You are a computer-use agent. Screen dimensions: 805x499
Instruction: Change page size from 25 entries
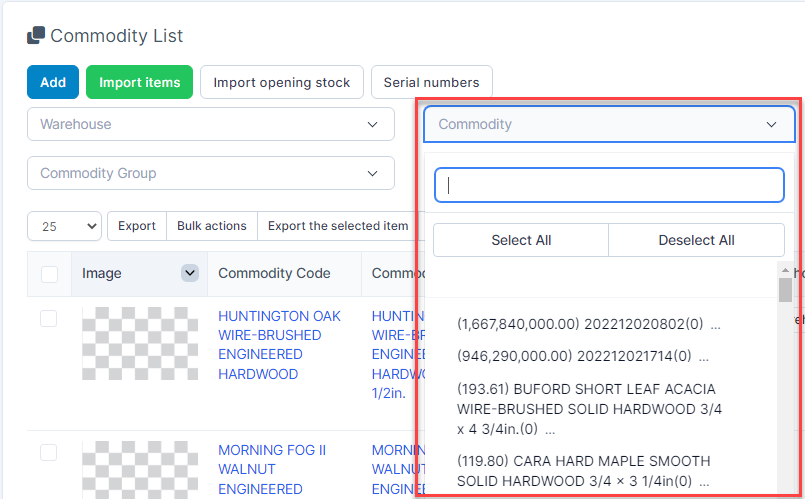point(64,226)
